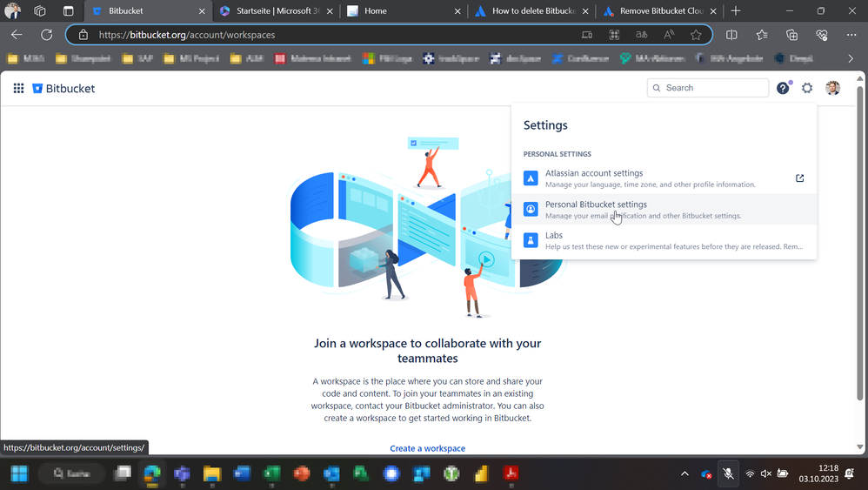Open the Collections icon
This screenshot has width=868, height=490.
point(791,35)
